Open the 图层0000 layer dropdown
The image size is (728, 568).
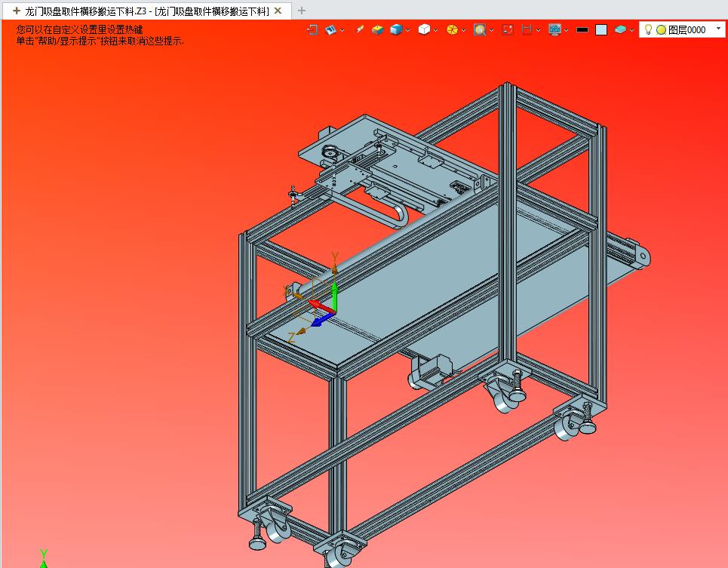(x=718, y=29)
